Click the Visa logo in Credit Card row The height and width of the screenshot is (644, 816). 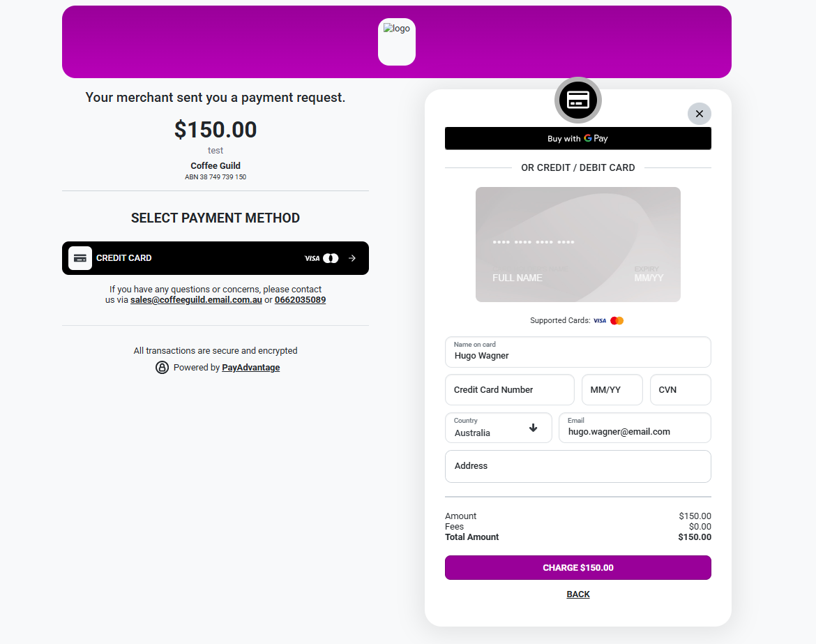tap(312, 258)
